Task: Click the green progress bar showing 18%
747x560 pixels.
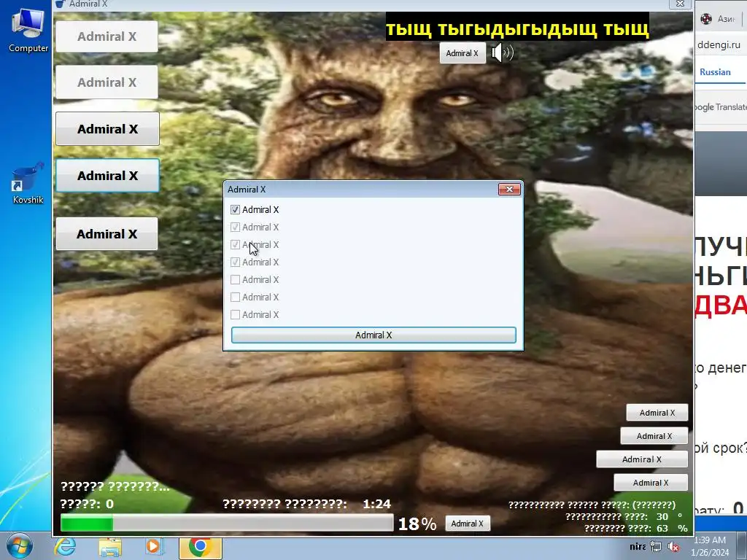Action: [x=227, y=524]
